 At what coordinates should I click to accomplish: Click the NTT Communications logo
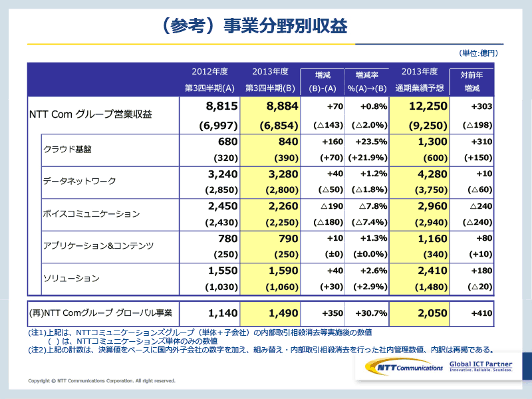[404, 367]
